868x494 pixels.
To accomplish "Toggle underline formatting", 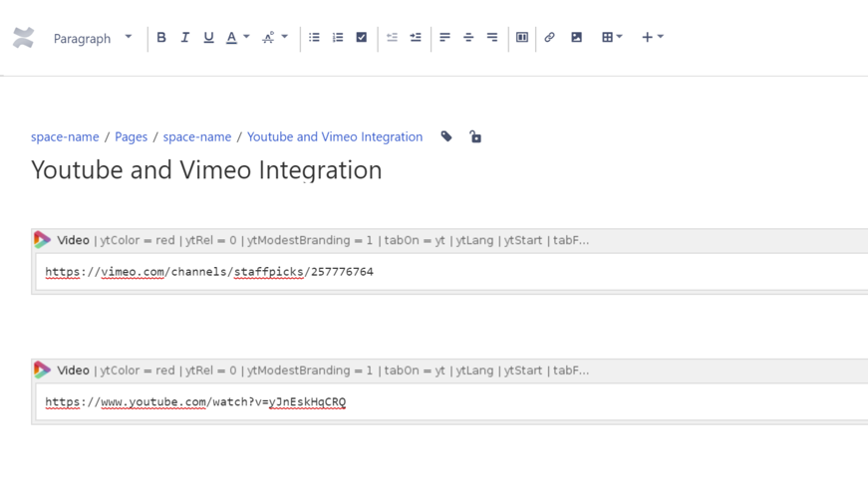I will [x=208, y=38].
